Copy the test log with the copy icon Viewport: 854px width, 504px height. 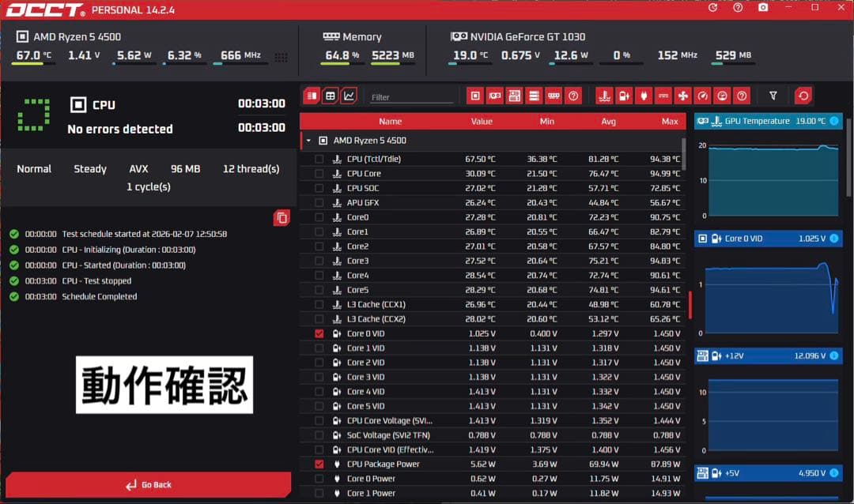(x=282, y=218)
